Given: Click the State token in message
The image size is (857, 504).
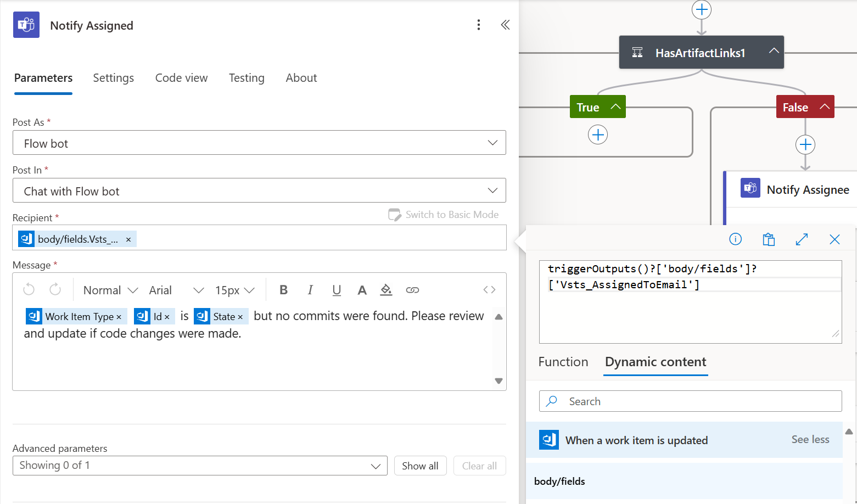Looking at the screenshot, I should 221,316.
